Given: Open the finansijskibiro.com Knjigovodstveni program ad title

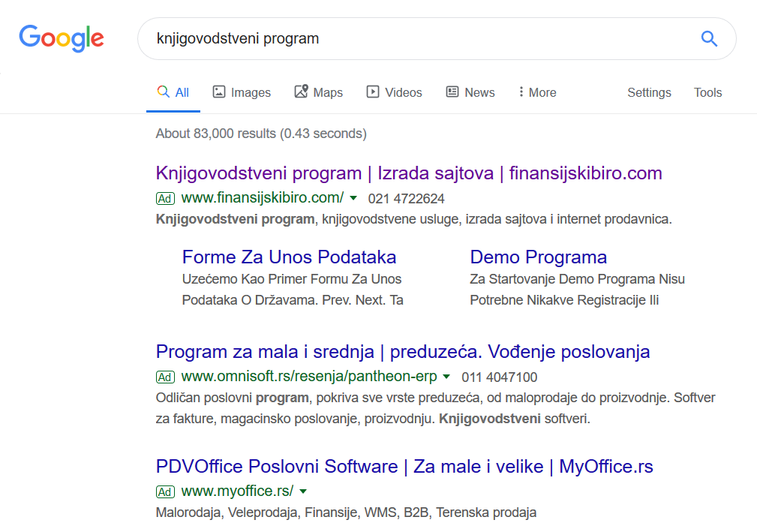Looking at the screenshot, I should coord(409,173).
